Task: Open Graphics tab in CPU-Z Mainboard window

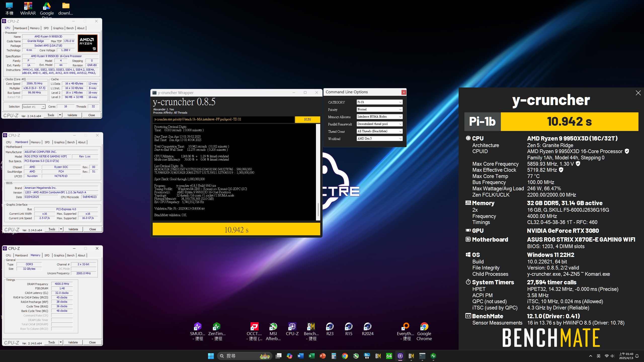Action: click(x=59, y=142)
